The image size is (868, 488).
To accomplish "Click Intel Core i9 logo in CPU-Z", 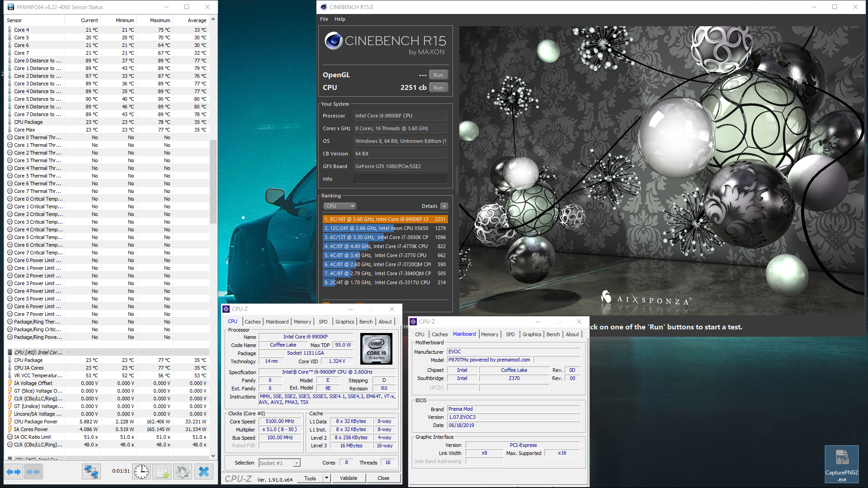I will tap(376, 349).
